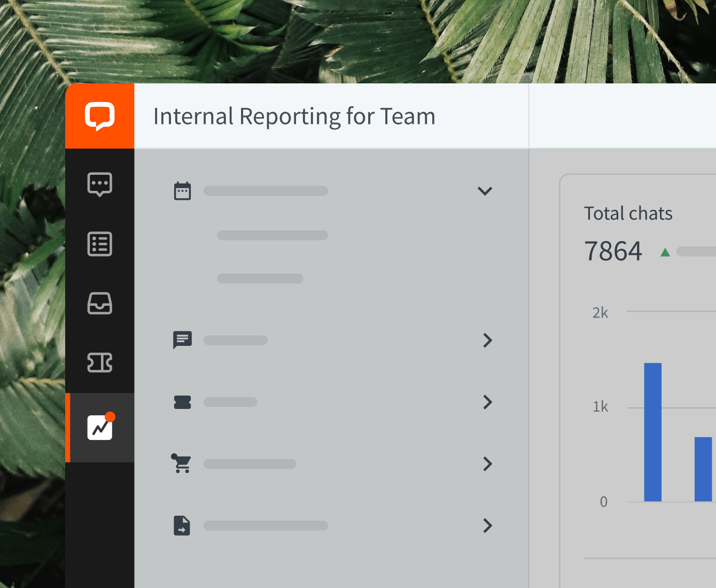Expand the ticket reports section chevron
This screenshot has width=716, height=588.
pos(487,402)
